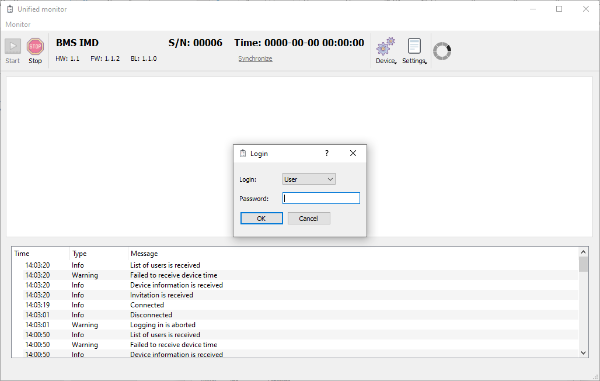Select the 'Disconnected' log message
This screenshot has width=600, height=381.
pyautogui.click(x=151, y=315)
